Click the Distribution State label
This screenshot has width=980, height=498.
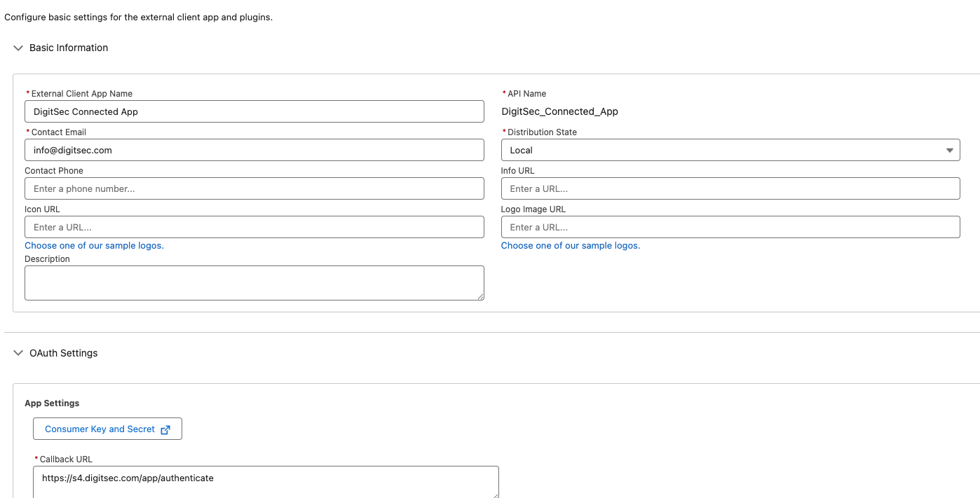pyautogui.click(x=543, y=132)
